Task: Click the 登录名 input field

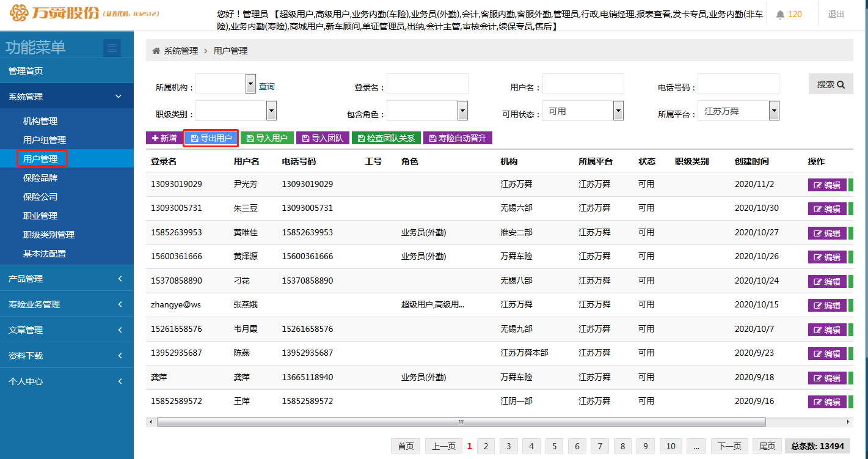Action: click(x=427, y=84)
